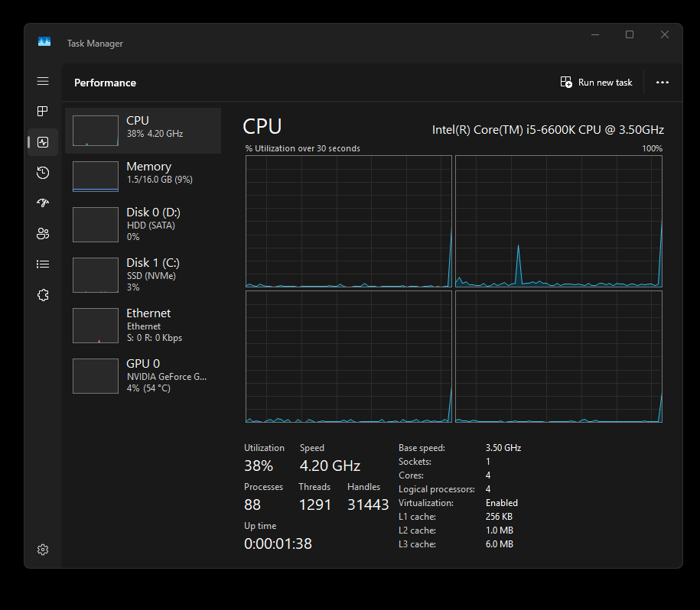Select the GPU 0 performance item
The height and width of the screenshot is (610, 700).
click(143, 375)
